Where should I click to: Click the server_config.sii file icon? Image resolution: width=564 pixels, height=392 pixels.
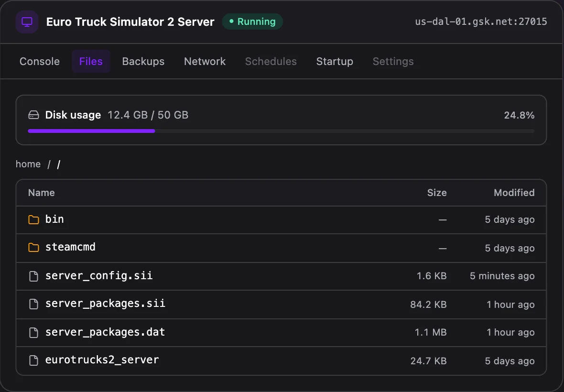click(33, 276)
